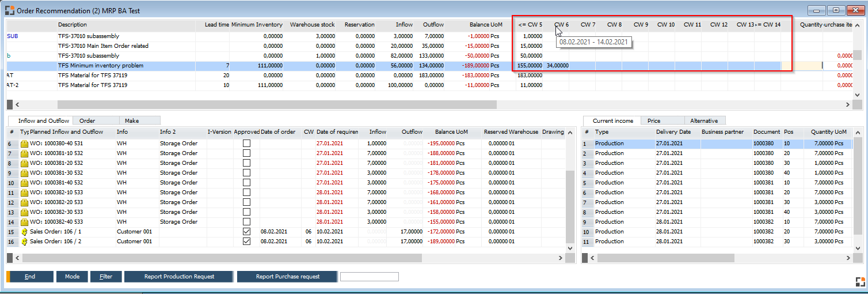The width and height of the screenshot is (868, 294).
Task: Click the icon of Sales Order 106 / 2
Action: point(25,242)
